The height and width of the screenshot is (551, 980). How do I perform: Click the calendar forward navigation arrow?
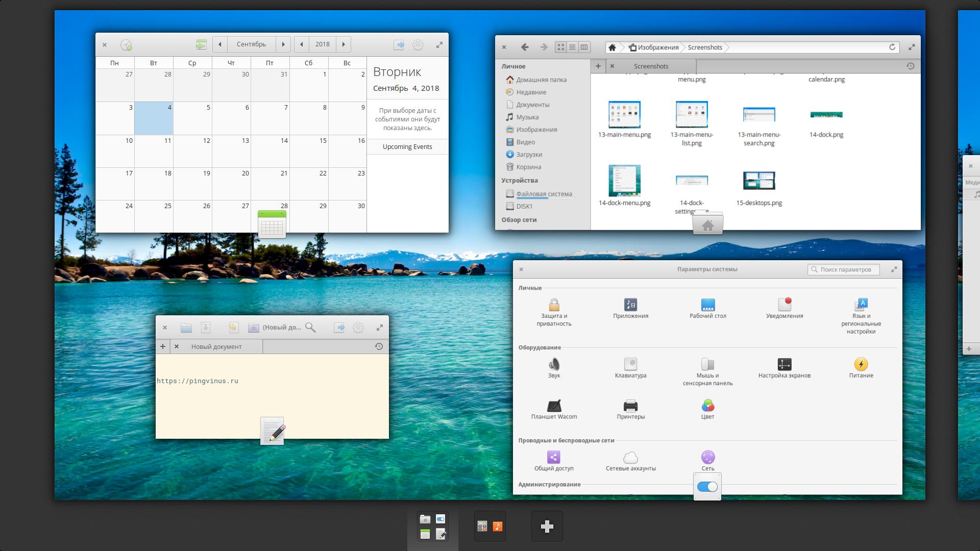pos(283,44)
